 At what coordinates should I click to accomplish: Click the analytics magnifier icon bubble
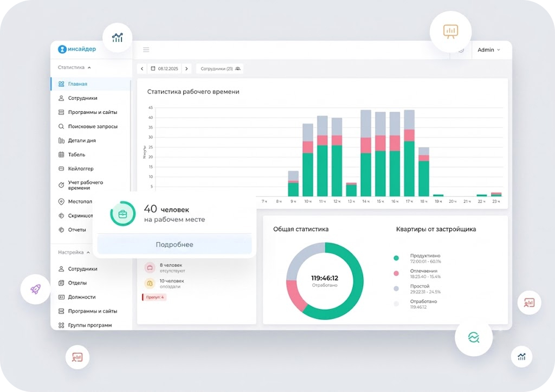point(474,337)
